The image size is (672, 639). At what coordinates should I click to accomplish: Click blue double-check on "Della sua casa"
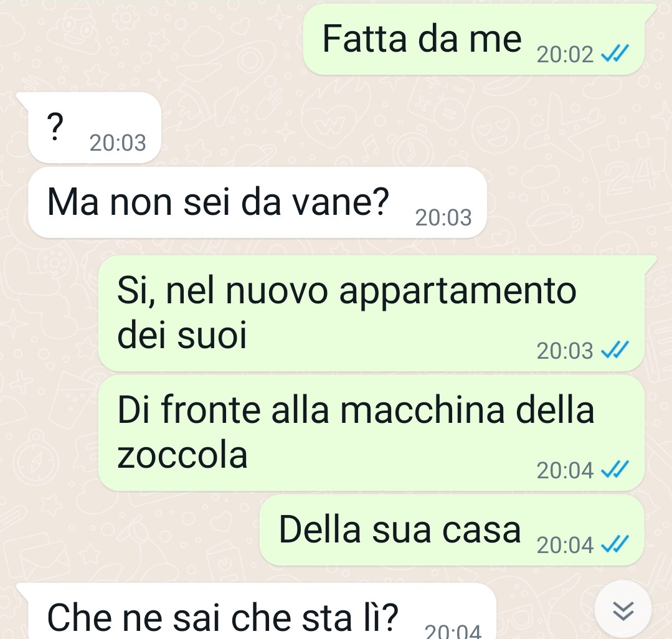(x=615, y=544)
